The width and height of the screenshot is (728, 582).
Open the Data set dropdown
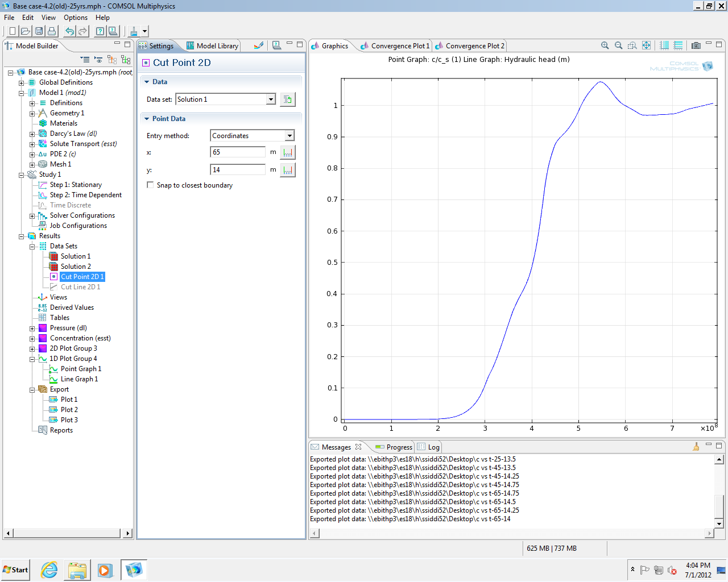[x=271, y=99]
